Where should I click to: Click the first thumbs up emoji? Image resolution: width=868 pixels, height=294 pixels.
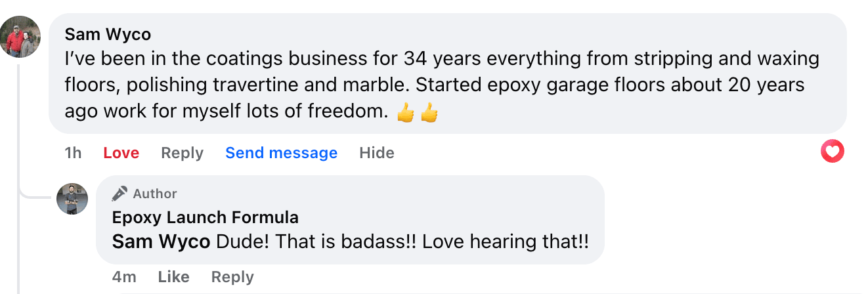pos(406,113)
